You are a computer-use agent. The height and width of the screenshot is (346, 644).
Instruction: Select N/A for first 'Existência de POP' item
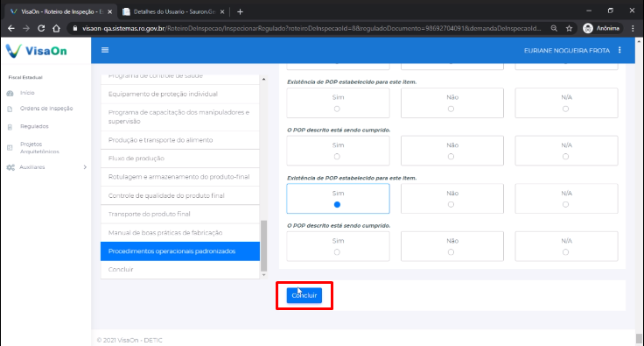(565, 109)
